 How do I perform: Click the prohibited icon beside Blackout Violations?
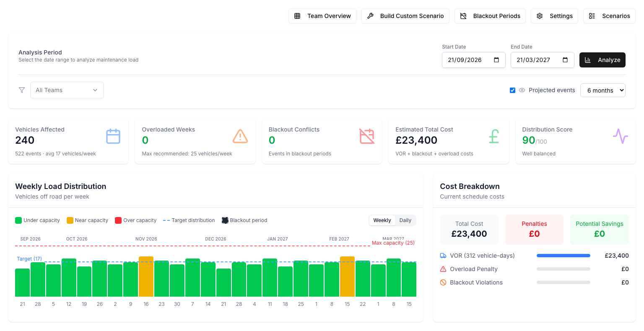(443, 282)
